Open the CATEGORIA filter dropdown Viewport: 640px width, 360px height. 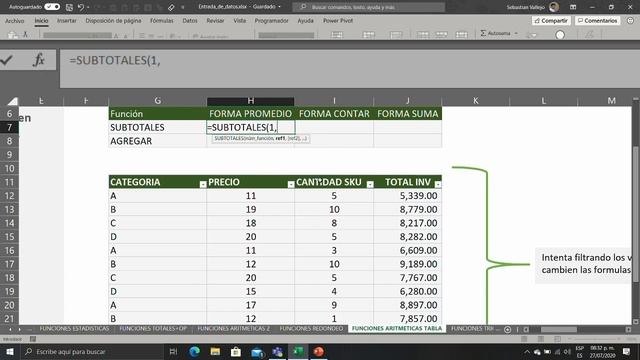(203, 184)
